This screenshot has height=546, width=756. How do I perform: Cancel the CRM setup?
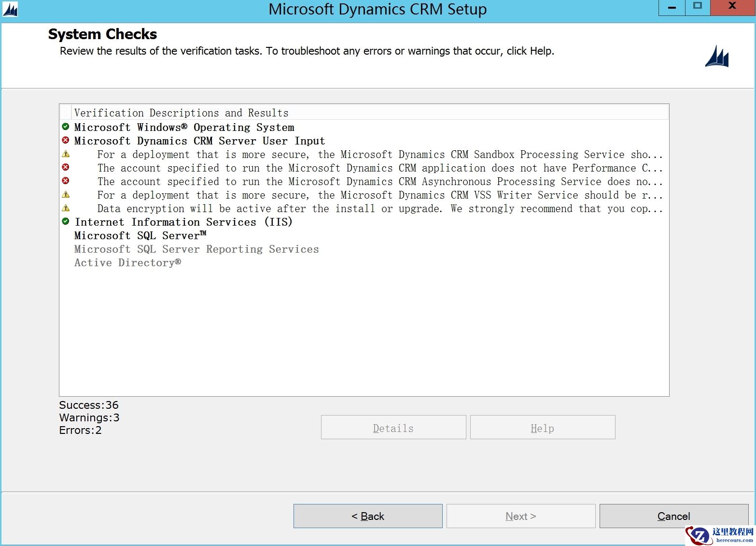(674, 516)
